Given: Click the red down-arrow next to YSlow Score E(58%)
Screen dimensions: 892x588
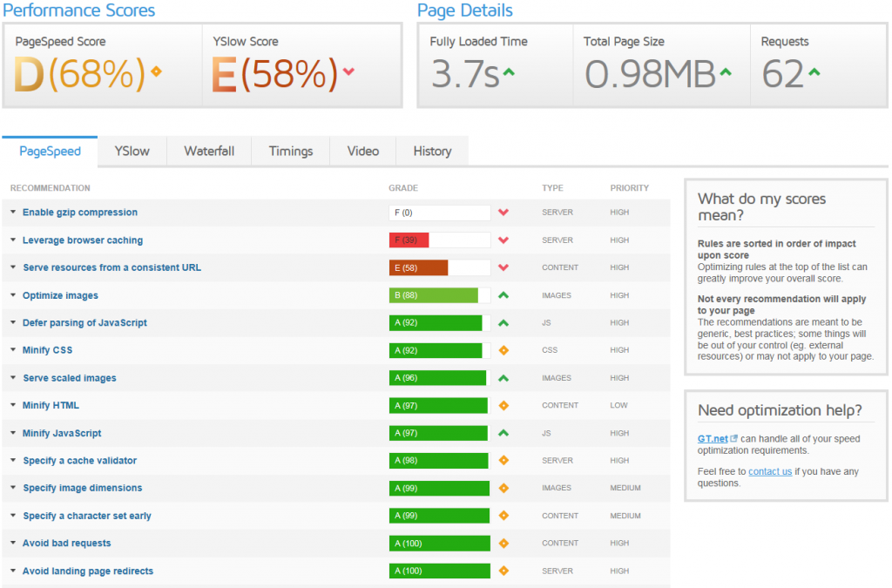Looking at the screenshot, I should 348,71.
